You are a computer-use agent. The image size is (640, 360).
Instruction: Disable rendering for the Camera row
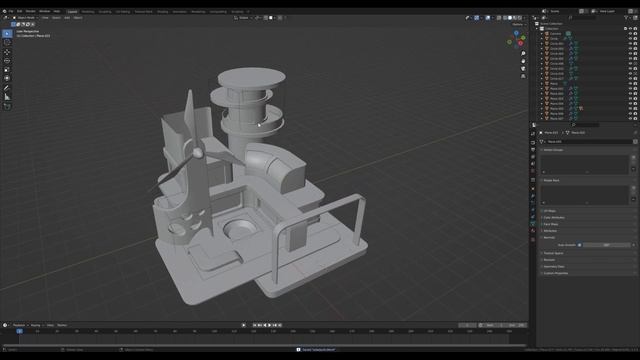[x=635, y=33]
